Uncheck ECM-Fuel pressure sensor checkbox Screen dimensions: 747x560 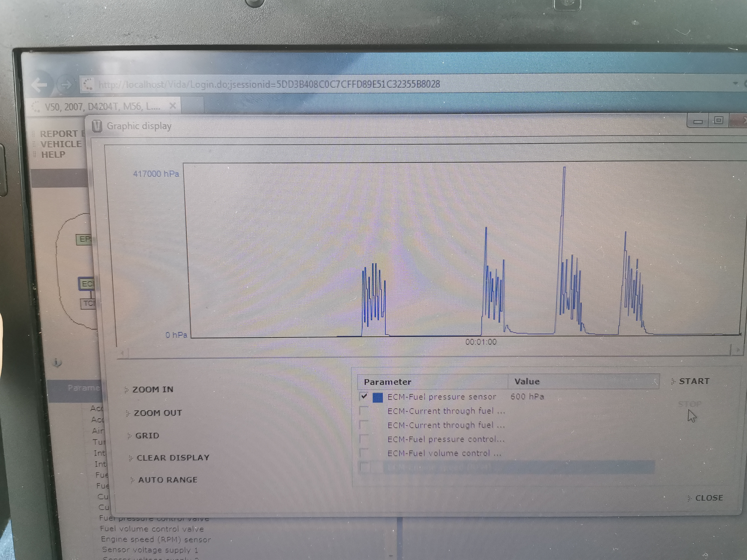pyautogui.click(x=364, y=396)
